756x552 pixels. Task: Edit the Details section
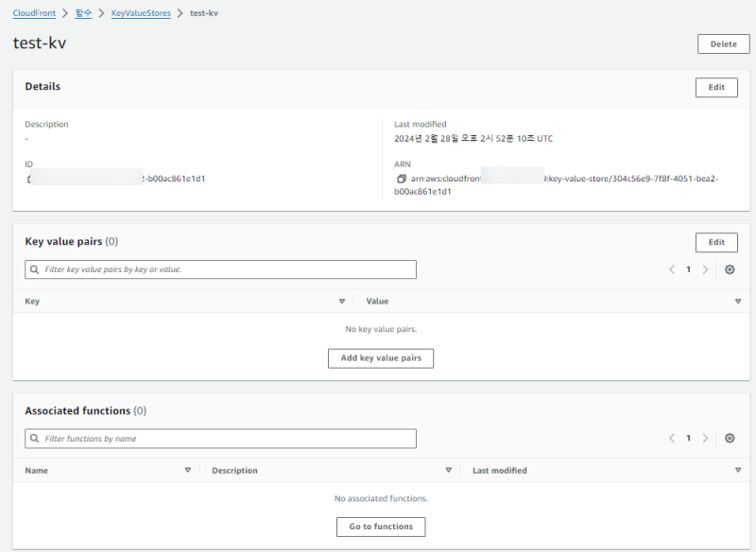716,87
